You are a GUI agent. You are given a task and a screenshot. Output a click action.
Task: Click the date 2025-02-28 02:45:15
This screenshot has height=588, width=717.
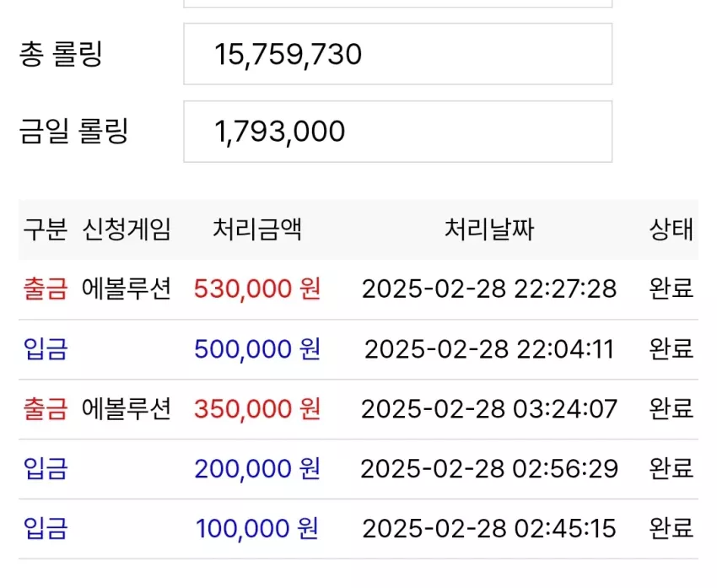click(x=489, y=529)
